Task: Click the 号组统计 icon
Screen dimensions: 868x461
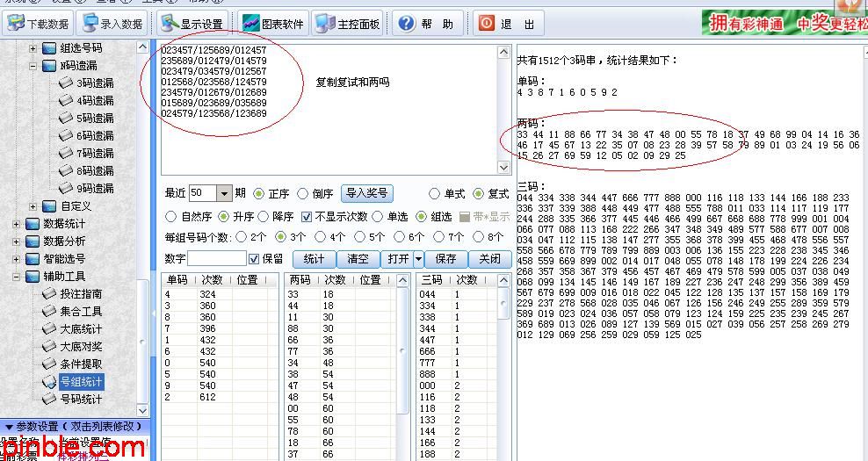Action: point(49,381)
